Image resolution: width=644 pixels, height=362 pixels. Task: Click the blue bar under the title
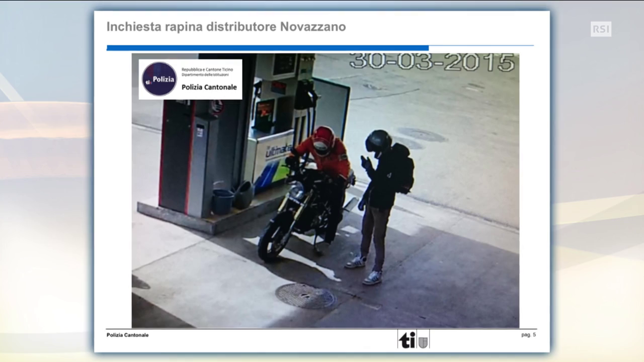267,48
